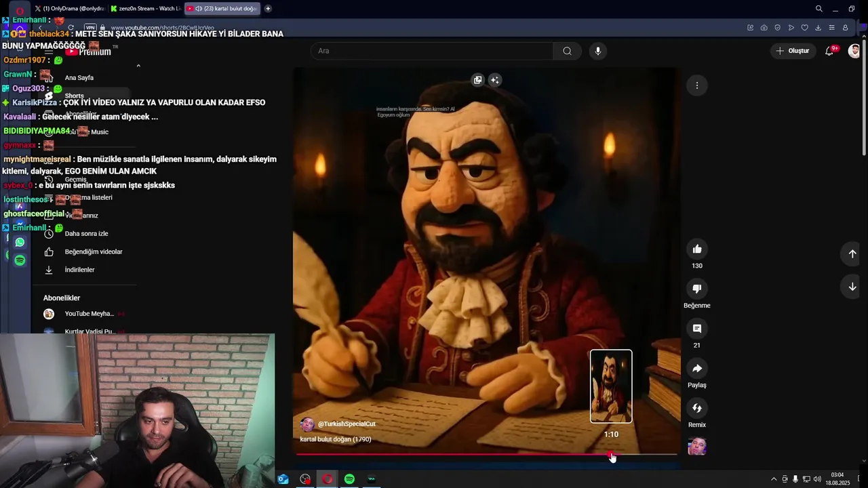
Task: Show hidden tray icons chevron
Action: [x=774, y=479]
